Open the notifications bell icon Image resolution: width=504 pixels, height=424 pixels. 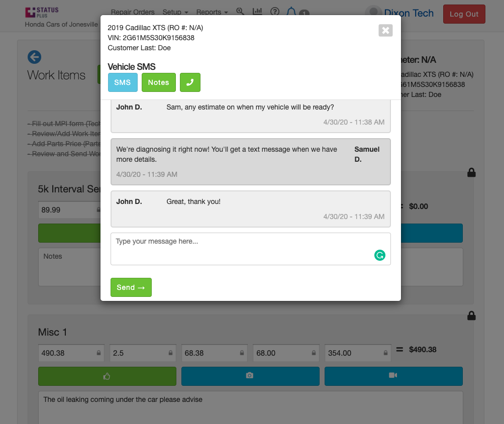point(291,12)
